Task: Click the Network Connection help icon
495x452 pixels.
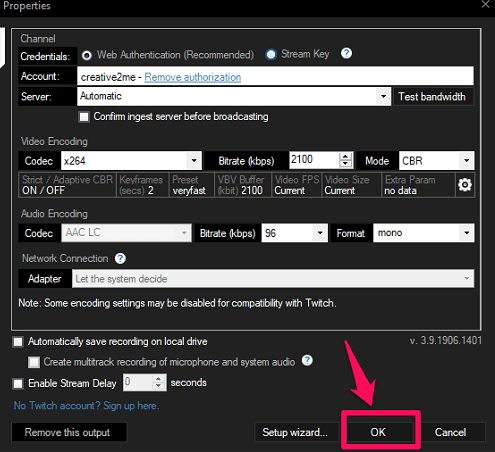Action: point(120,258)
